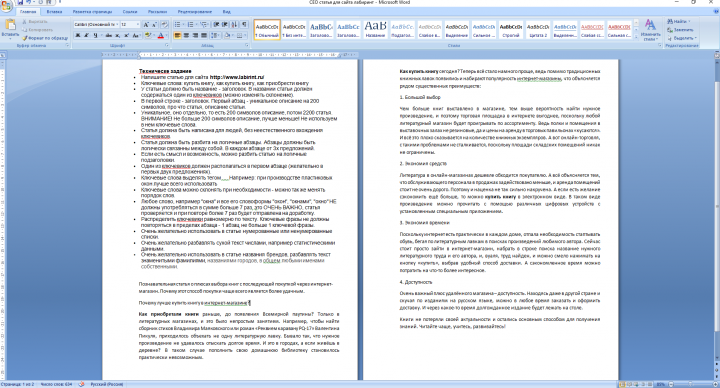
Task: Cut selection with Вырезать
Action: pos(35,22)
